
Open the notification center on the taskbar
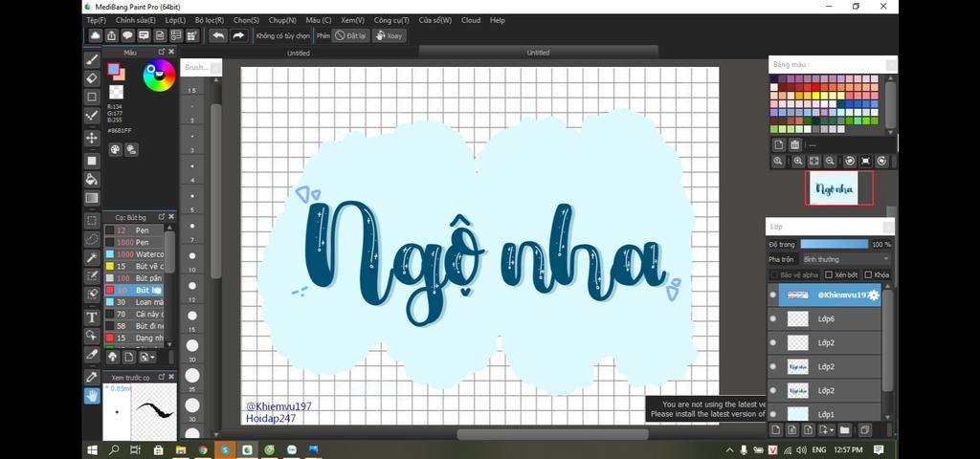[879, 449]
